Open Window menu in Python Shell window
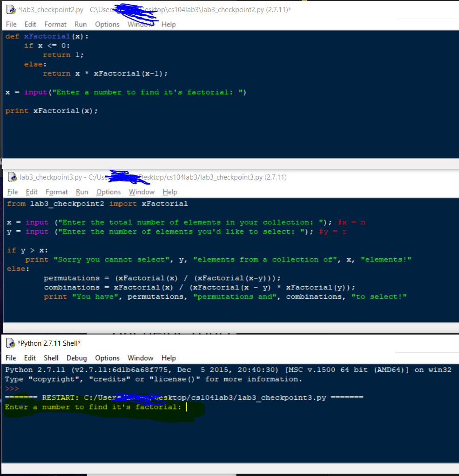The height and width of the screenshot is (476, 459). [x=140, y=358]
